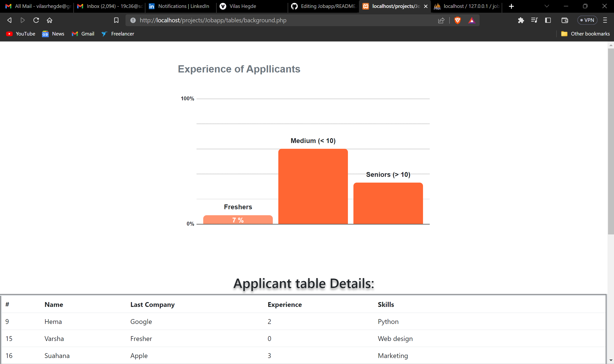The image size is (614, 364).
Task: Select the Python skills cell
Action: click(x=388, y=322)
